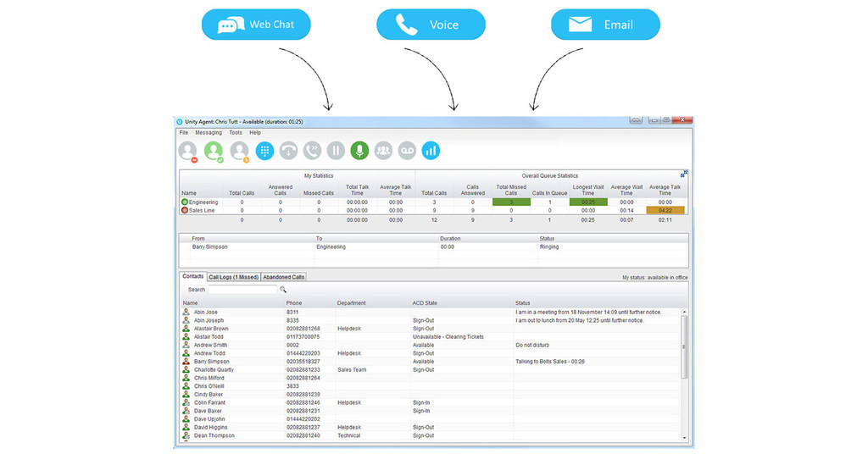The height and width of the screenshot is (454, 868).
Task: Click the conference call icon
Action: tap(383, 151)
